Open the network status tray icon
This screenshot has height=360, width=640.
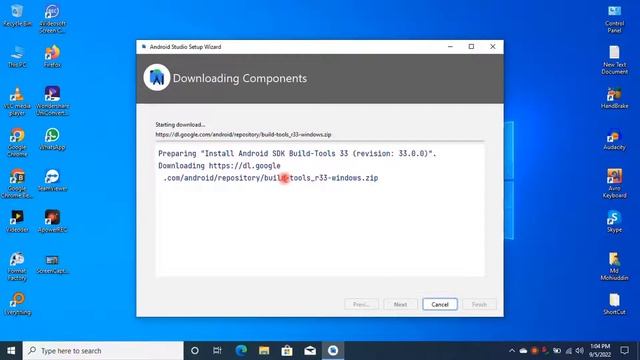point(569,351)
